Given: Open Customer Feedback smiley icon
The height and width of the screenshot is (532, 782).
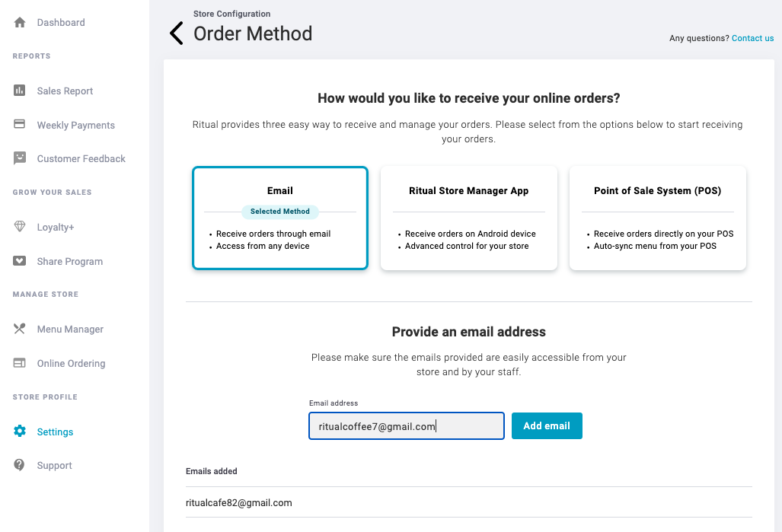Looking at the screenshot, I should pyautogui.click(x=20, y=158).
